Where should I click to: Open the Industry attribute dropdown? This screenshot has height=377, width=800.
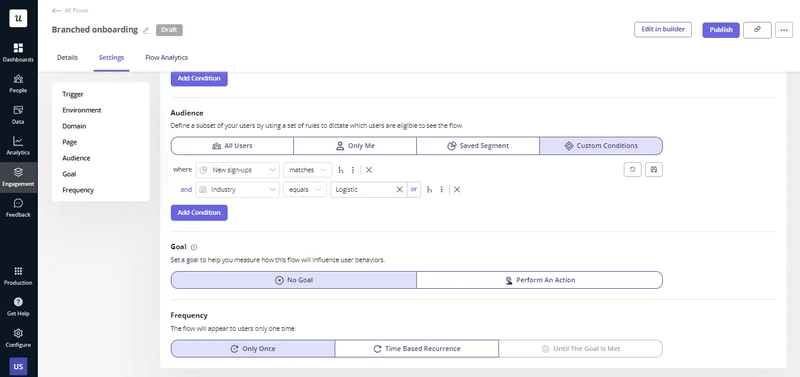(x=238, y=190)
